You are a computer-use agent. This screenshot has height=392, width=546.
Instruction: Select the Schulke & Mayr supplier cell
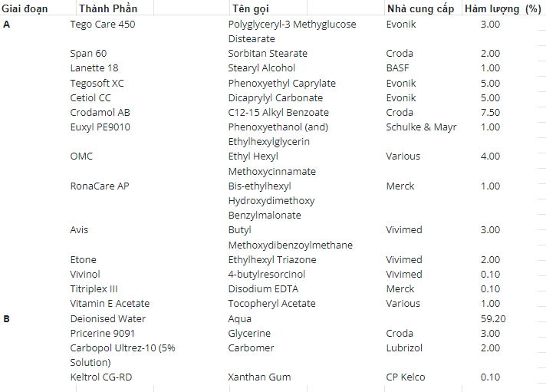(421, 127)
